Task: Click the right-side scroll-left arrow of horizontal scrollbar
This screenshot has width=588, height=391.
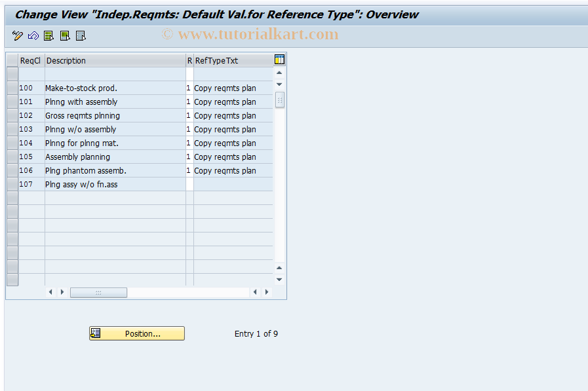Action: 255,292
